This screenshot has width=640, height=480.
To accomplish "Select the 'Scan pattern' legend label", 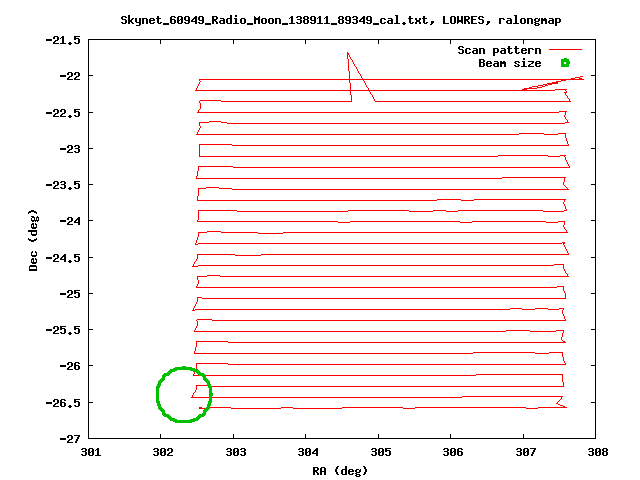I will click(x=499, y=50).
